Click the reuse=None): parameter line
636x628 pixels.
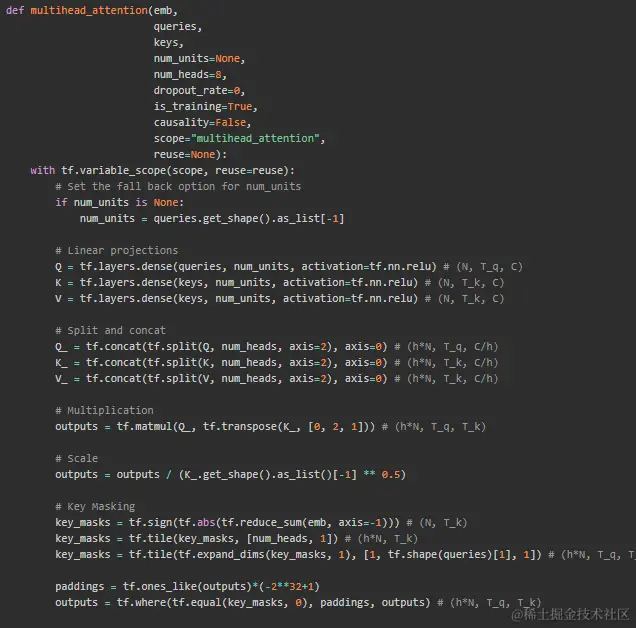click(190, 155)
